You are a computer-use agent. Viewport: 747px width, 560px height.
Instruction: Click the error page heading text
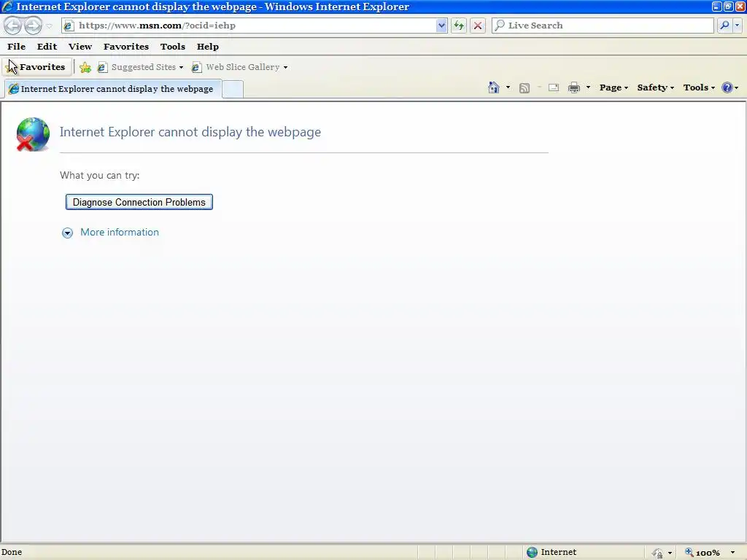pos(190,132)
